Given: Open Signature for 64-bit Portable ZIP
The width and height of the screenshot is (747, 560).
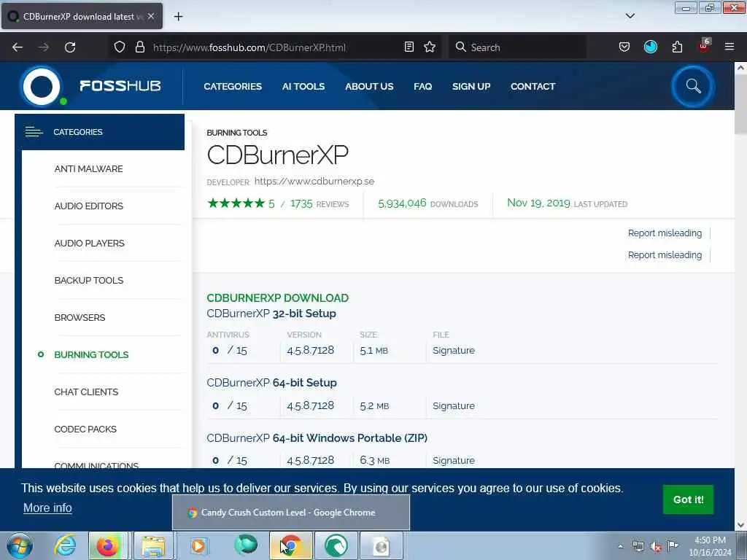Looking at the screenshot, I should tap(454, 461).
